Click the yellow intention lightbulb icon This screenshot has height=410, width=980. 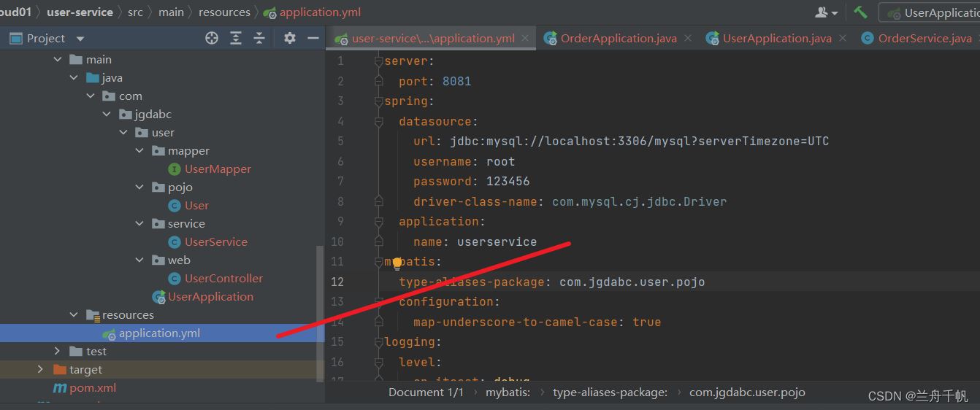coord(397,263)
